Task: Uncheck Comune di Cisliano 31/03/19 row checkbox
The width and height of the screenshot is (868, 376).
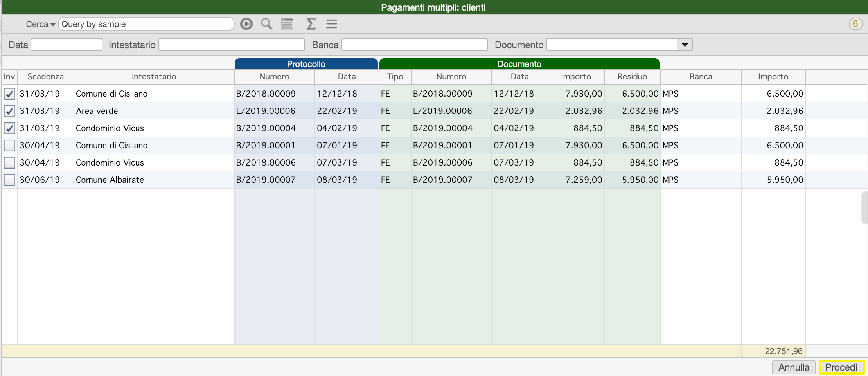Action: (x=9, y=94)
